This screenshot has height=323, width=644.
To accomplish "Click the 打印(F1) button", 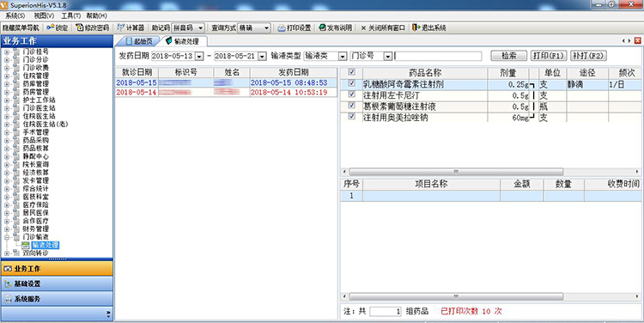I will point(549,56).
